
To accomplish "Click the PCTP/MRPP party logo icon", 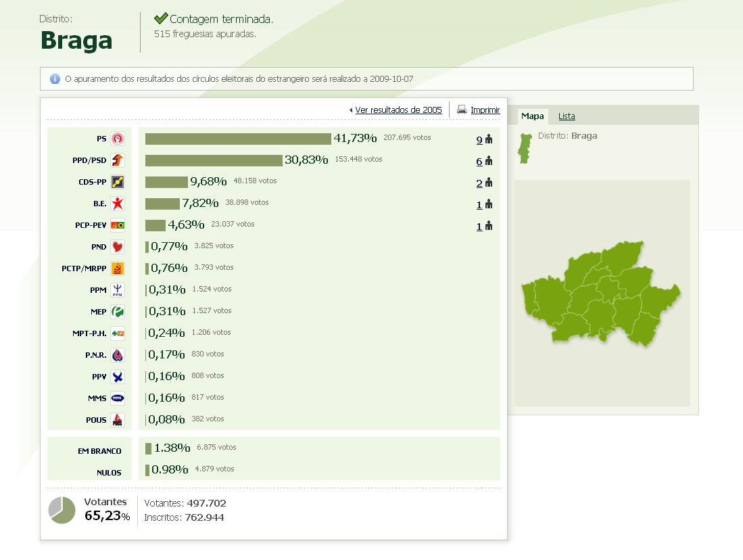I will pyautogui.click(x=118, y=269).
